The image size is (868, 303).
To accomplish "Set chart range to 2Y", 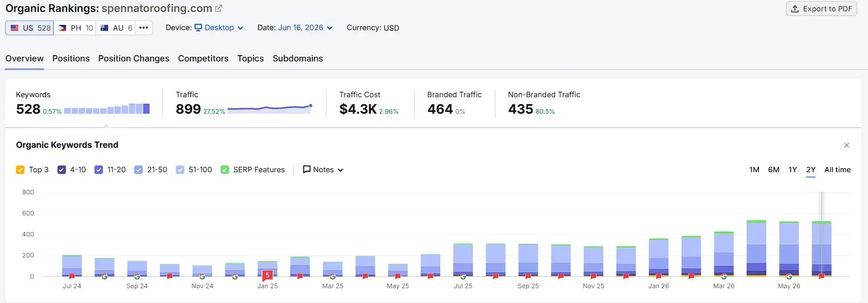I will [x=811, y=169].
